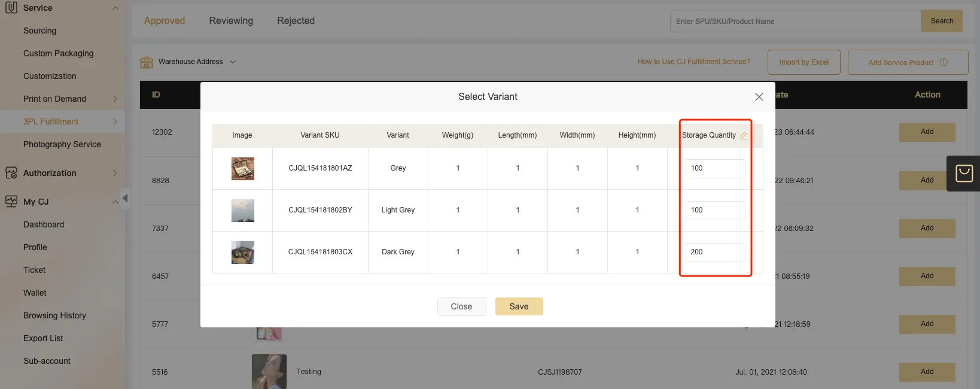Switch to the Reviewing tab
The image size is (980, 389).
coord(231,21)
